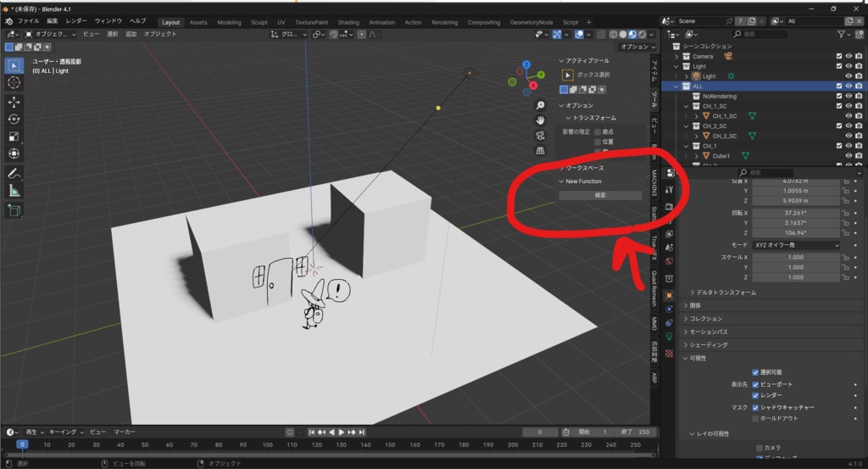Image resolution: width=868 pixels, height=469 pixels.
Task: Open the レンダー menu
Action: (76, 21)
